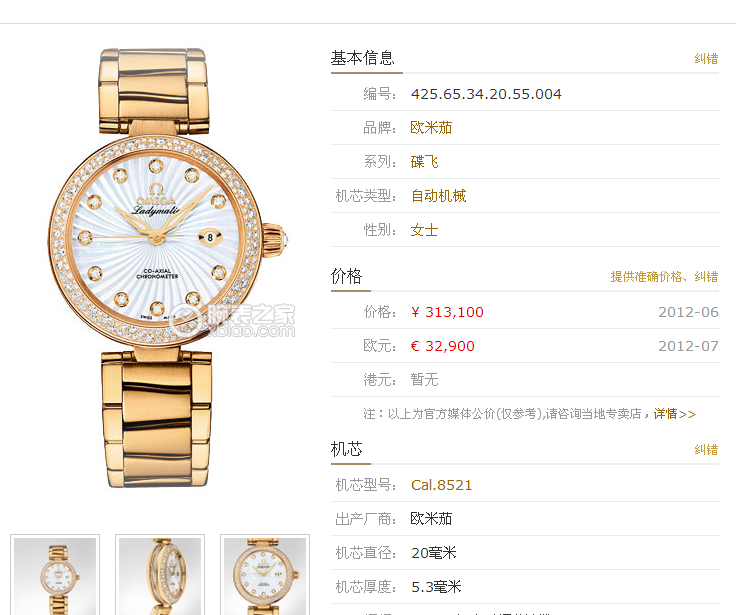The width and height of the screenshot is (736, 615).
Task: Open the 详情>> details link
Action: coord(675,414)
